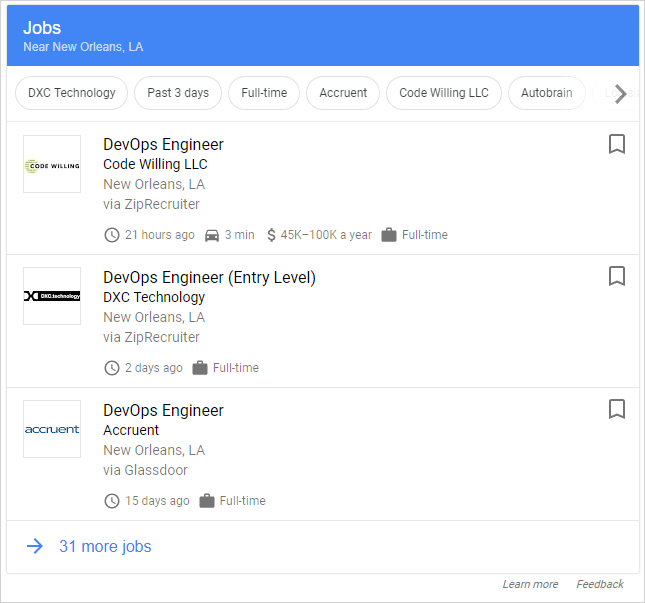Click 'via Glassdoor' source text
645x603 pixels.
(145, 470)
